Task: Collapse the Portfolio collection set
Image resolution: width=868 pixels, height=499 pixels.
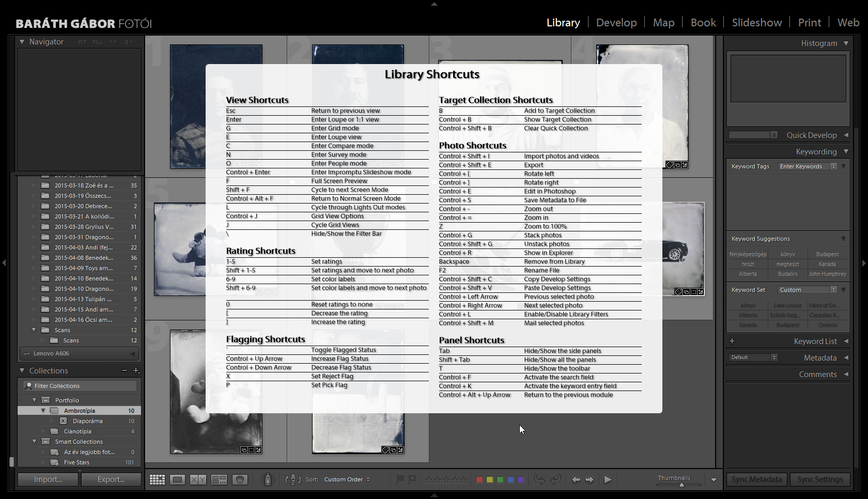Action: pos(35,400)
